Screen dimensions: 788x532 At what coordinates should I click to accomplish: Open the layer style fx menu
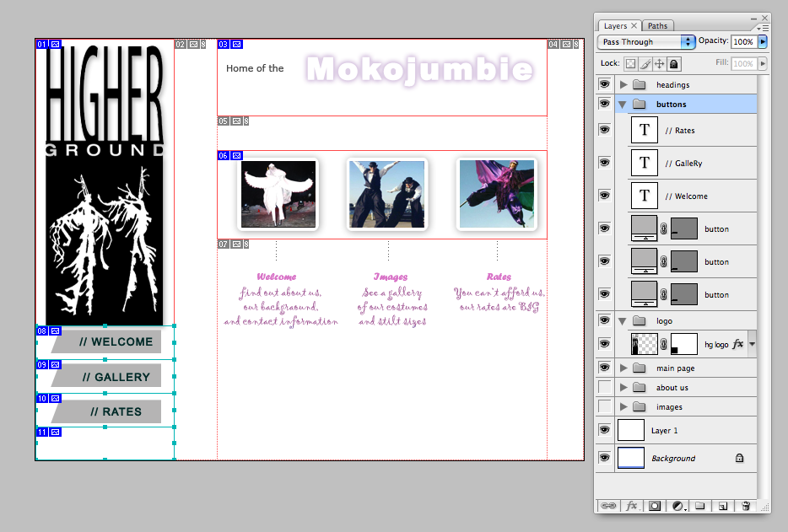coord(631,506)
